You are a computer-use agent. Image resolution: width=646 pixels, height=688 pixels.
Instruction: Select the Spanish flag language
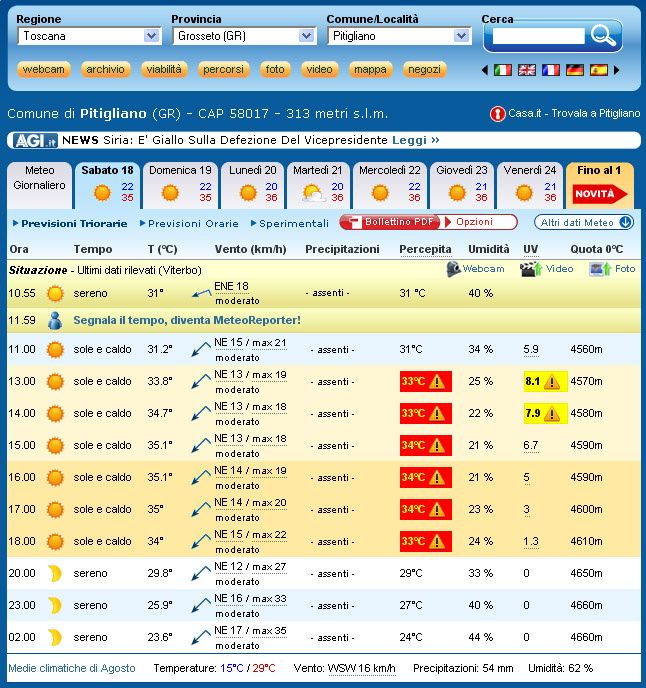coord(599,70)
